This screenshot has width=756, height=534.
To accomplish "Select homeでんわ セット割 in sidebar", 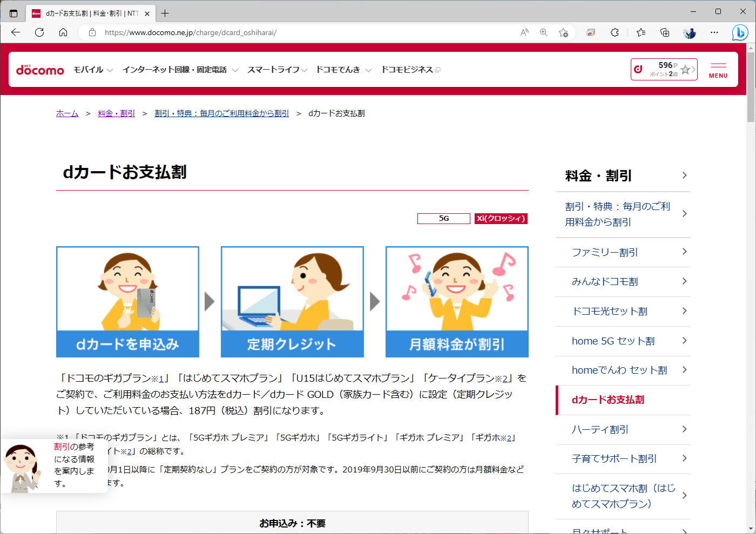I will (x=623, y=370).
